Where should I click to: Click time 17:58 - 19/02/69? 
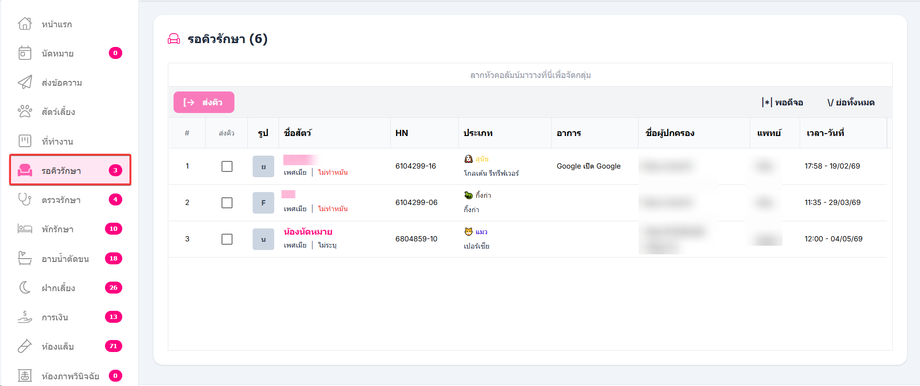point(833,167)
